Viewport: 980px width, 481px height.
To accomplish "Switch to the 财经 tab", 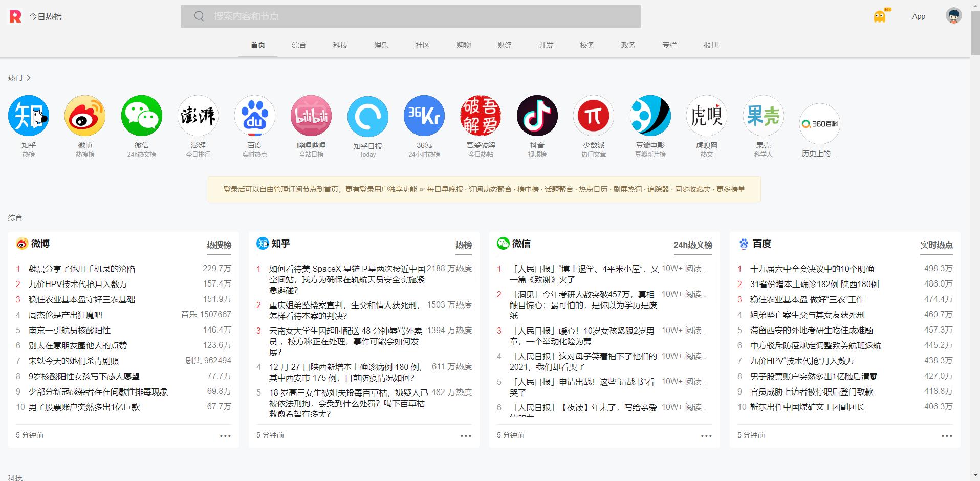I will coord(505,45).
